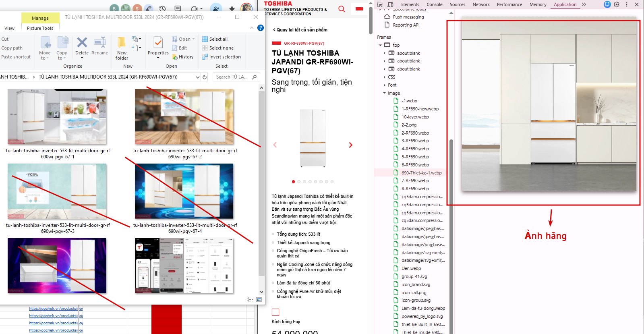
Task: Click Quay lại tất cả sản phẩm link
Action: click(x=300, y=30)
